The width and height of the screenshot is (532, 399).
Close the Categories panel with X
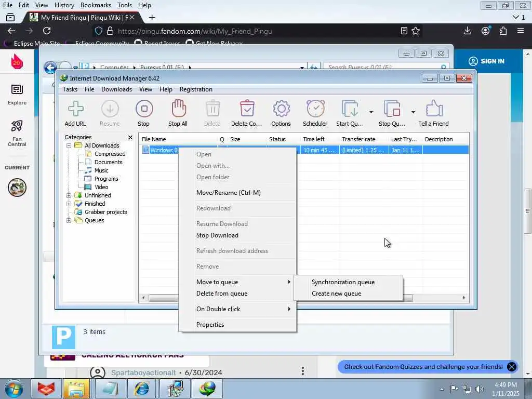click(x=130, y=137)
